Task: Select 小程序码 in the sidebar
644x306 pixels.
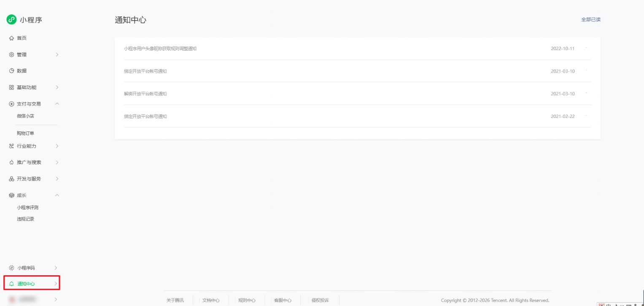Action: point(26,268)
